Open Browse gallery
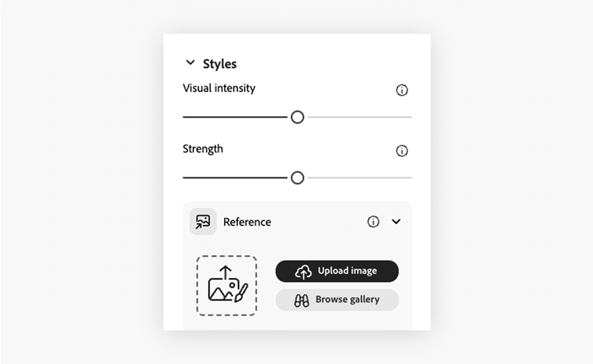Viewport: 593px width, 364px height. click(x=337, y=300)
